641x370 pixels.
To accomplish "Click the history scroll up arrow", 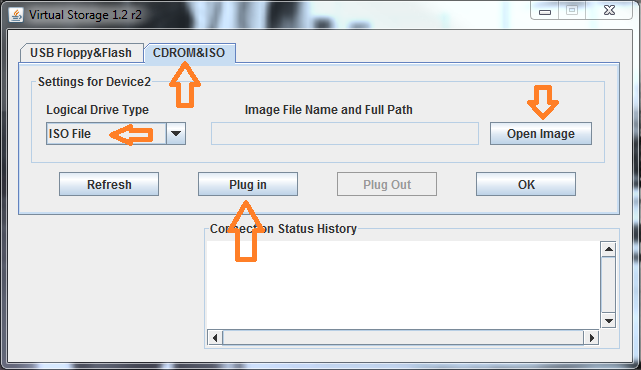I will click(608, 249).
